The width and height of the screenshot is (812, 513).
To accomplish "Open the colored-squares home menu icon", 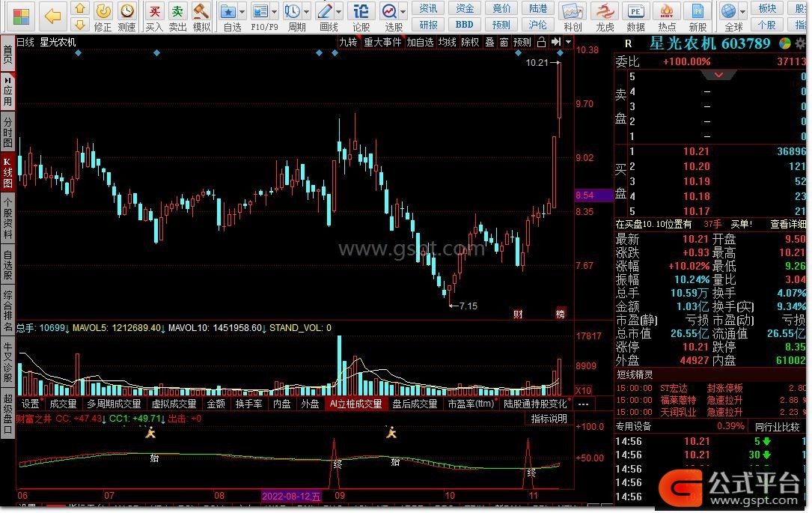I will pos(21,16).
